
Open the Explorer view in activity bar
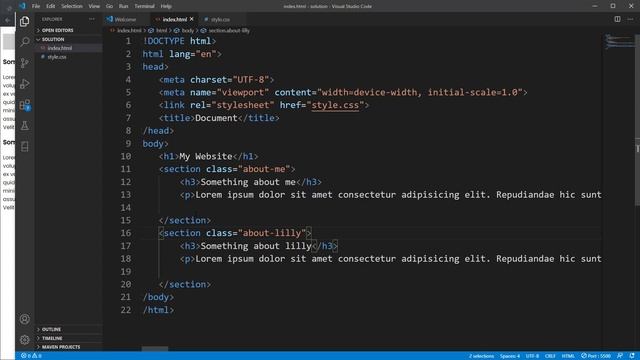(x=24, y=21)
